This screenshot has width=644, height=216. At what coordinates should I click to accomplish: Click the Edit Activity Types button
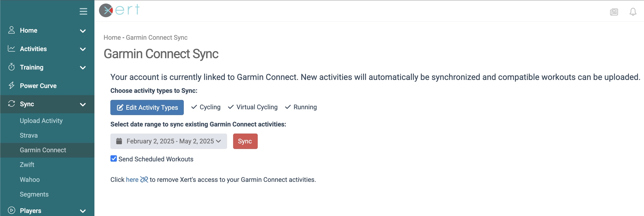[x=147, y=107]
